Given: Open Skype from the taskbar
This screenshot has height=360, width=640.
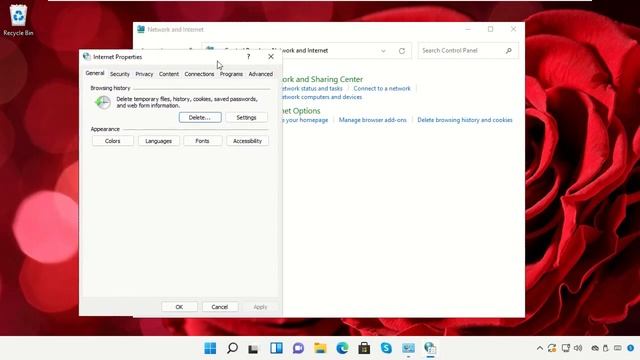Looking at the screenshot, I should [386, 348].
